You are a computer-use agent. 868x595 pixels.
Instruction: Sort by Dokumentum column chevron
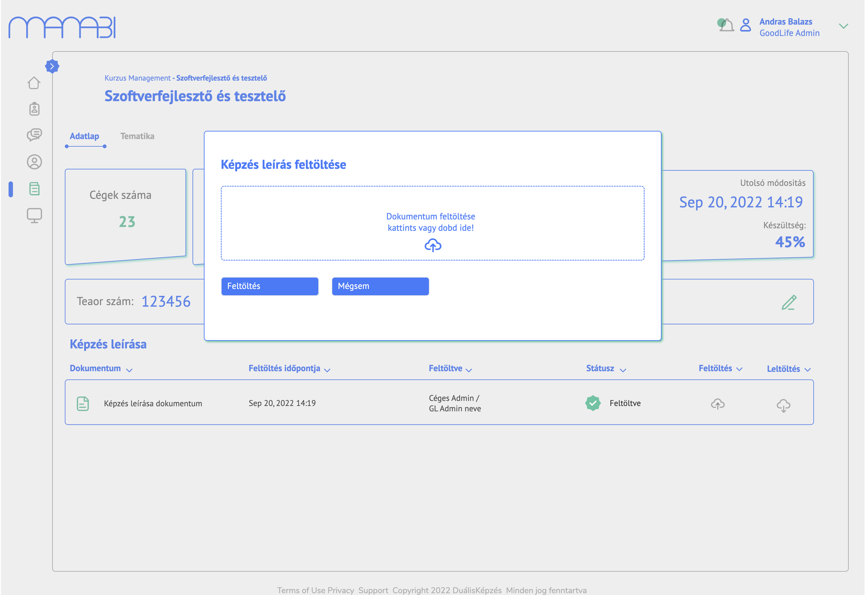pos(129,370)
